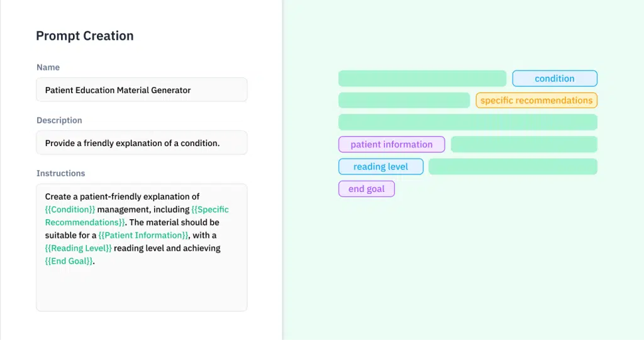Image resolution: width=644 pixels, height=340 pixels.
Task: Click the {{Patient Information}} variable text
Action: (143, 235)
